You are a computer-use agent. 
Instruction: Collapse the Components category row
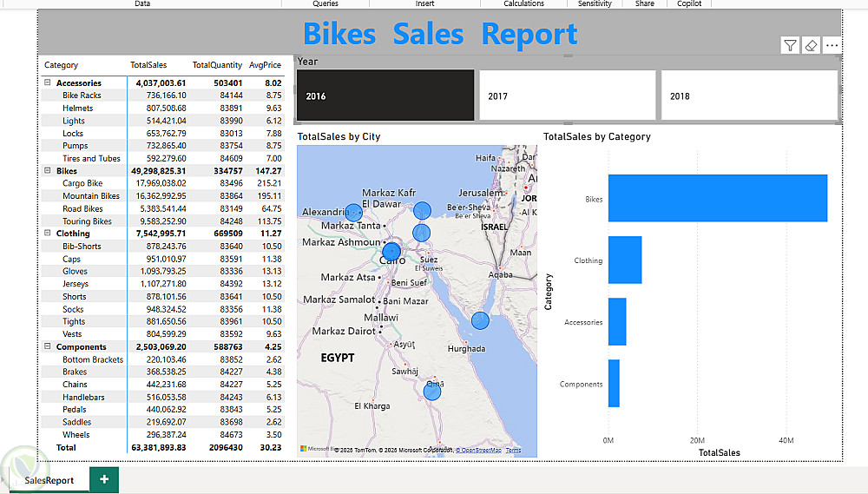48,346
